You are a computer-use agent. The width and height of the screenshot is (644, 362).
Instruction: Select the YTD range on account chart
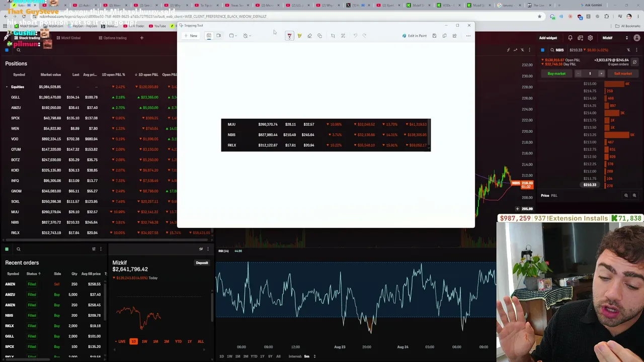pyautogui.click(x=178, y=341)
